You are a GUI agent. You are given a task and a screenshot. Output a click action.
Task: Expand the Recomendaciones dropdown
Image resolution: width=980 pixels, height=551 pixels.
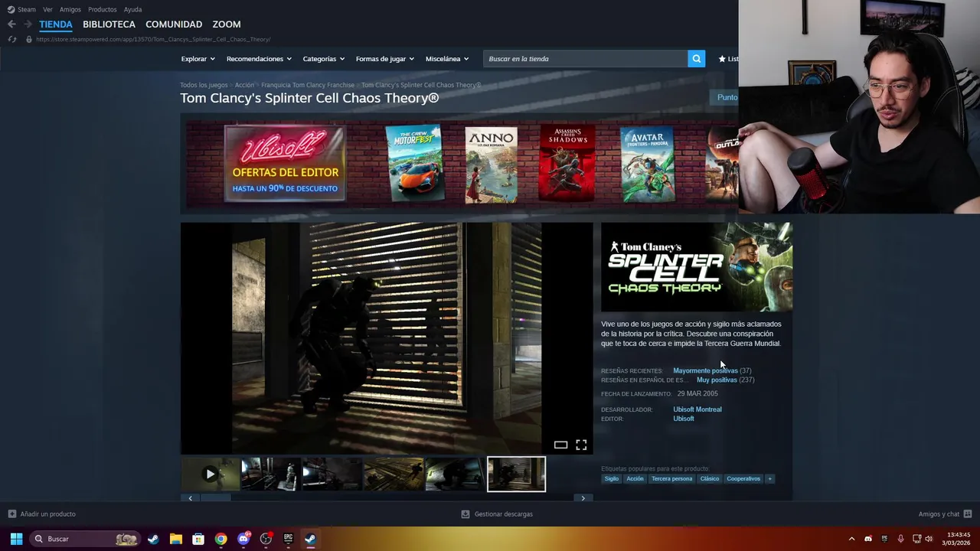tap(259, 59)
